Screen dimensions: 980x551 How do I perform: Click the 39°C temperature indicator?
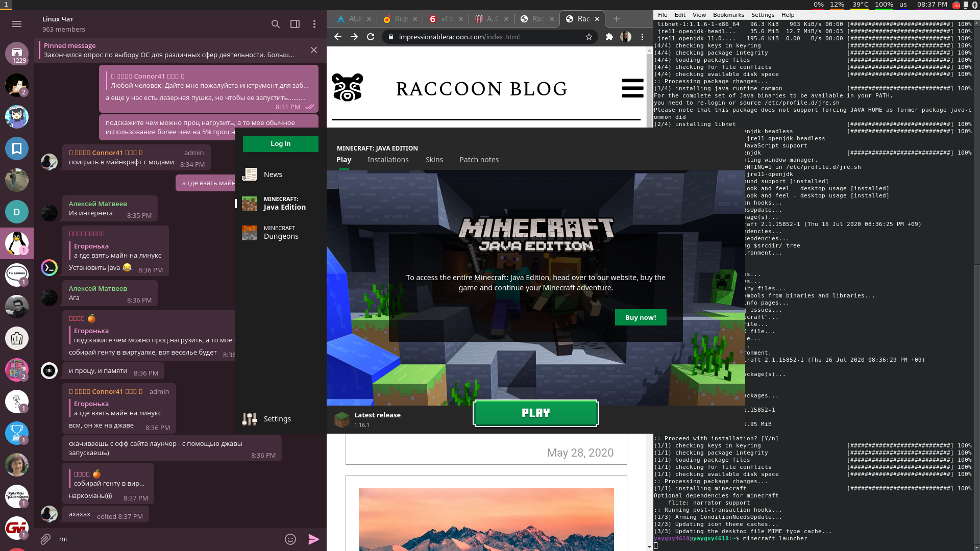point(861,5)
